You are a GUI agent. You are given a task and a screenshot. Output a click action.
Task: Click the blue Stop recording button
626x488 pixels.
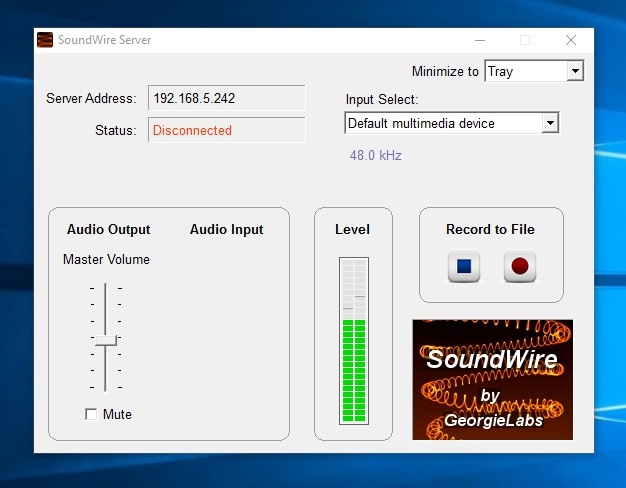464,266
